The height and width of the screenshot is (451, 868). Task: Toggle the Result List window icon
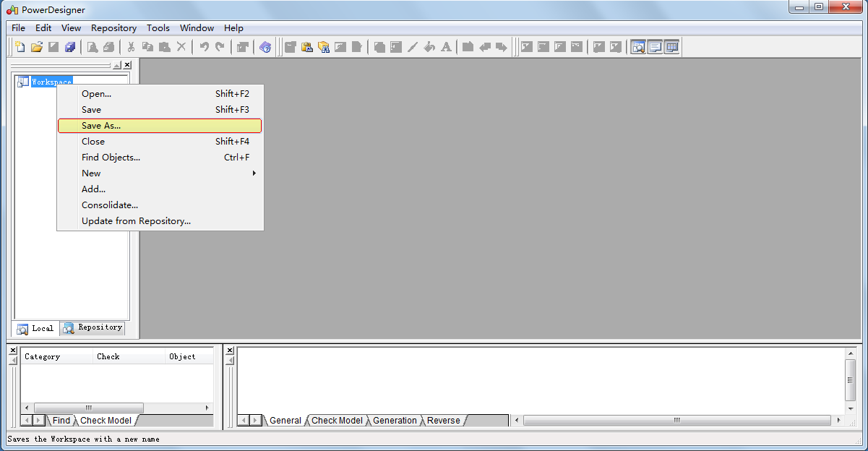[x=671, y=47]
